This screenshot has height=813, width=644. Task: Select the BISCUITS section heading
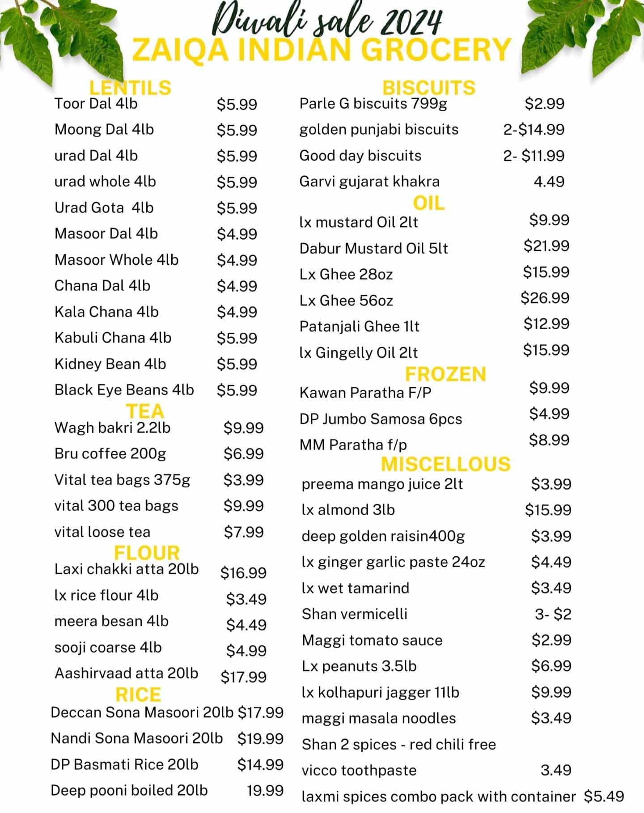428,88
